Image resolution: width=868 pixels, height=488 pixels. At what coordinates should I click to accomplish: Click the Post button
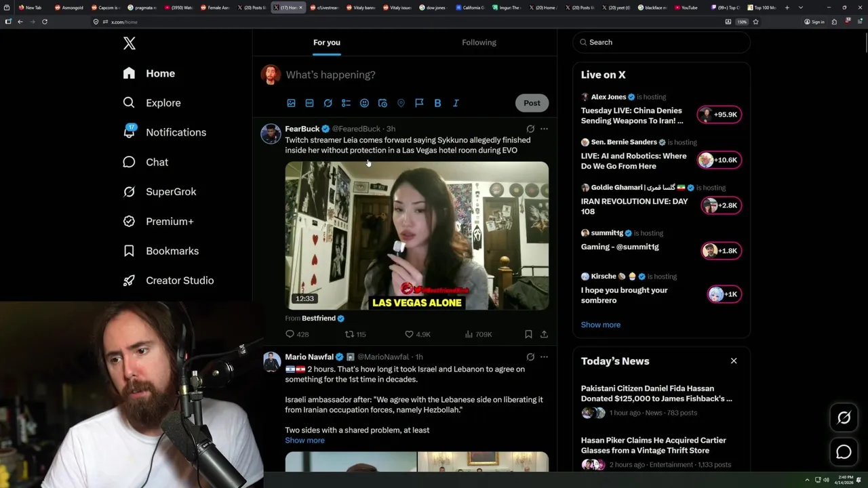coord(532,103)
